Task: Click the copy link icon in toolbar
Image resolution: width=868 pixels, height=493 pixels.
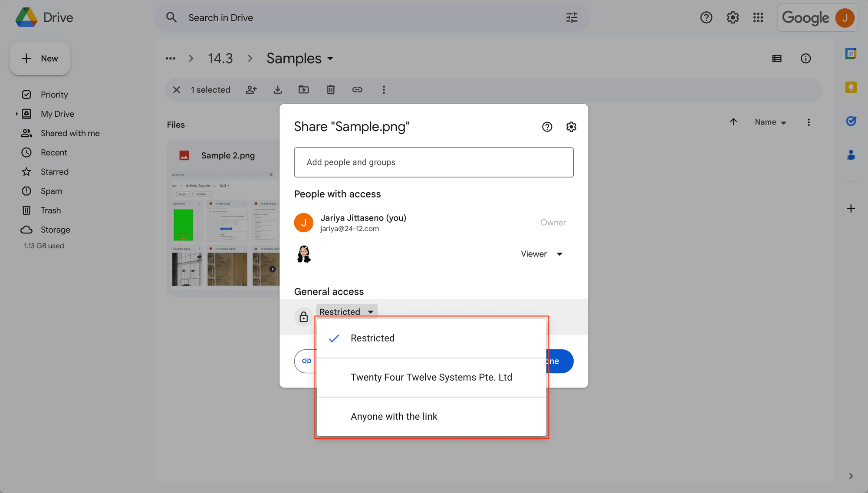Action: [x=356, y=89]
